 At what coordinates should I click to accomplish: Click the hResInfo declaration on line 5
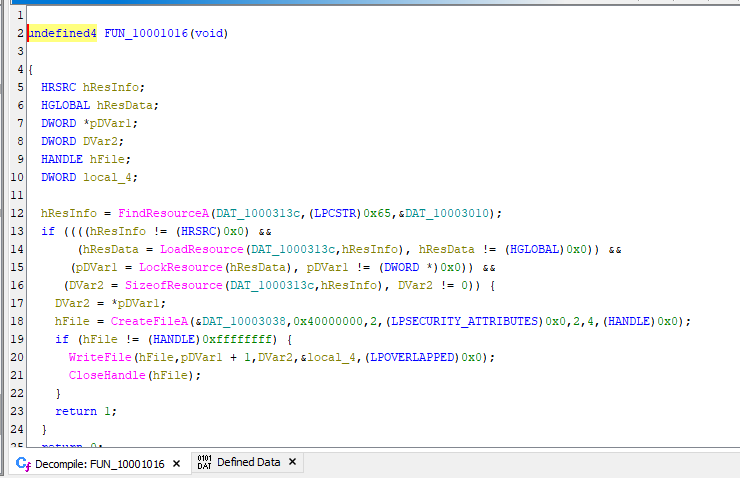(x=113, y=87)
